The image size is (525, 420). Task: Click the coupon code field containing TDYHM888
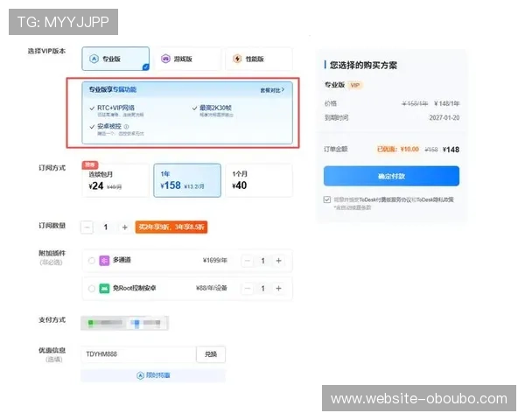[x=138, y=354]
